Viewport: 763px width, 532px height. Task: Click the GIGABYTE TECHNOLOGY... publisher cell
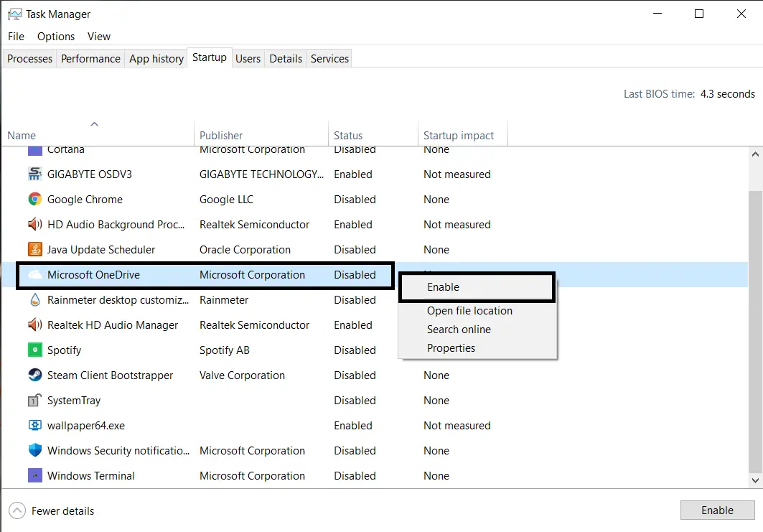coord(261,174)
